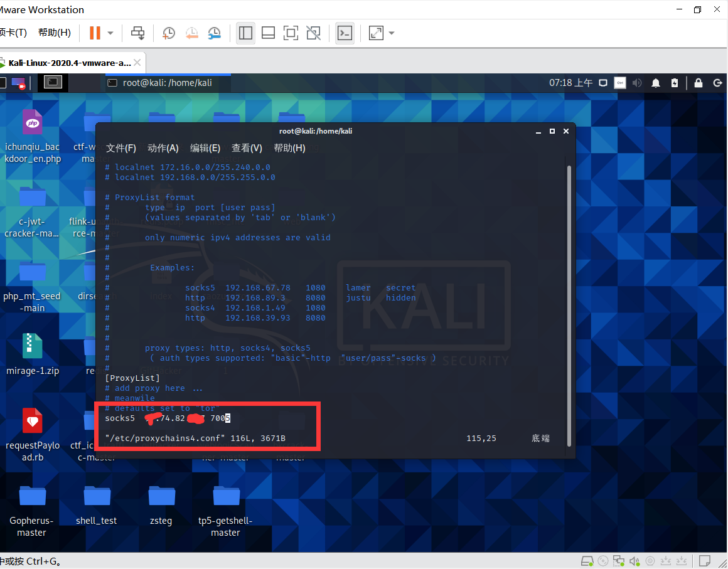Screen dimensions: 728x569
Task: Minimize the root@kali terminal window
Action: click(x=538, y=131)
